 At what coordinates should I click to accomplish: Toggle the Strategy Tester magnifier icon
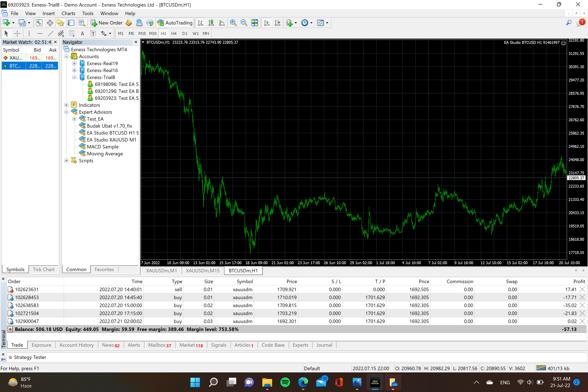pyautogui.click(x=82, y=23)
